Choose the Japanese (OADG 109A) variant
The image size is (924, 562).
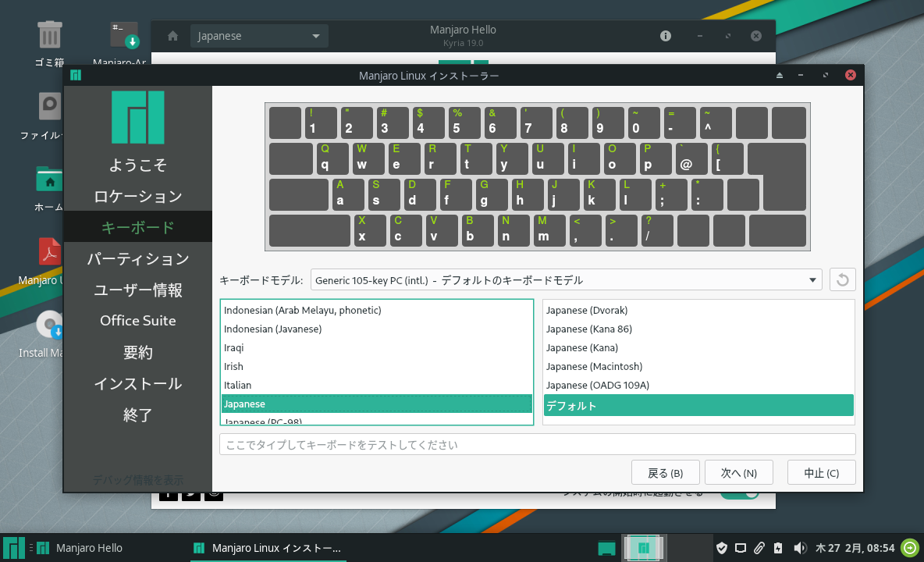pos(698,386)
